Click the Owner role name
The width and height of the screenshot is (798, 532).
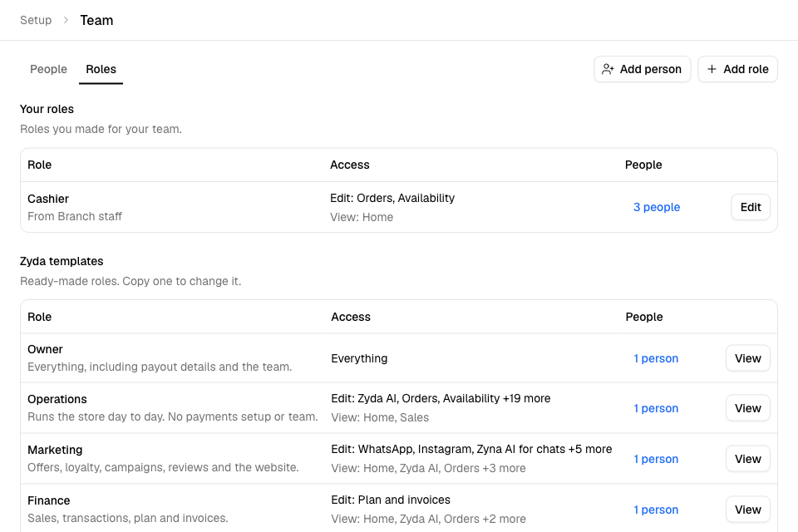[x=45, y=349]
